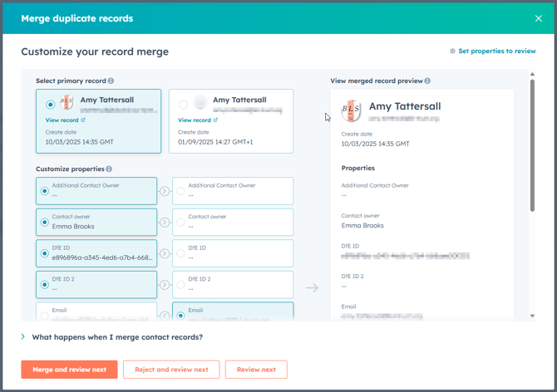The width and height of the screenshot is (557, 392).
Task: Expand What happens when I merge contact records
Action: point(23,337)
